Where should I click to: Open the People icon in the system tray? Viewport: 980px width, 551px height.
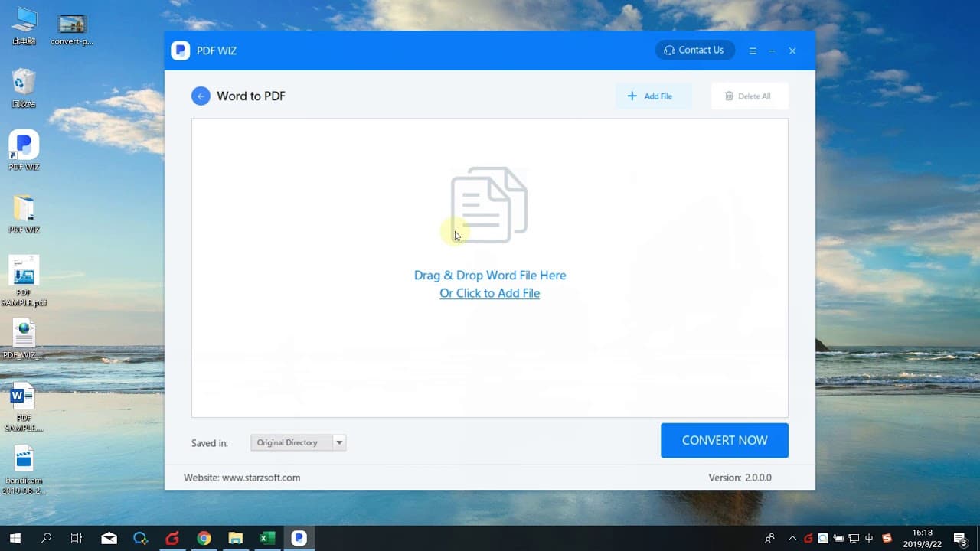(769, 538)
